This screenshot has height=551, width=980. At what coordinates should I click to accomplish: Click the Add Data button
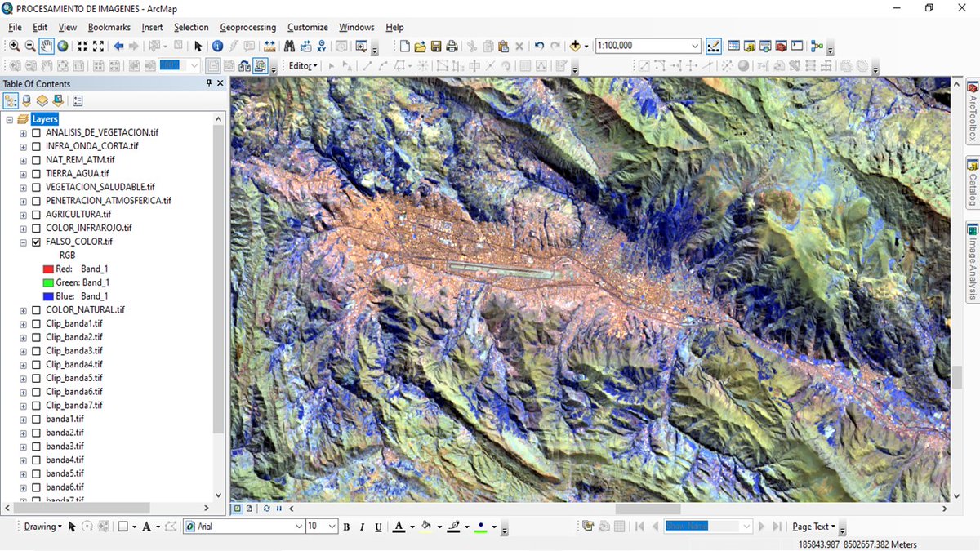(575, 46)
